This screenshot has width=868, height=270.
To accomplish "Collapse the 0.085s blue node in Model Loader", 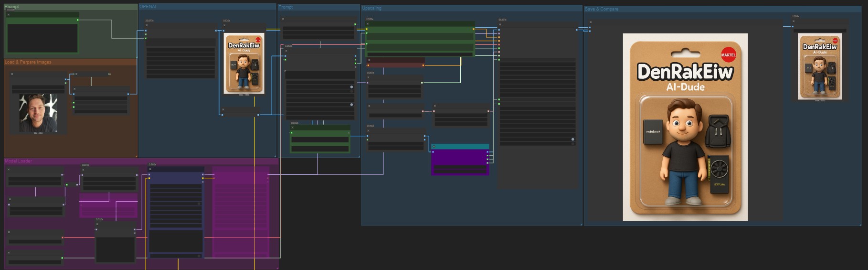I will 150,169.
